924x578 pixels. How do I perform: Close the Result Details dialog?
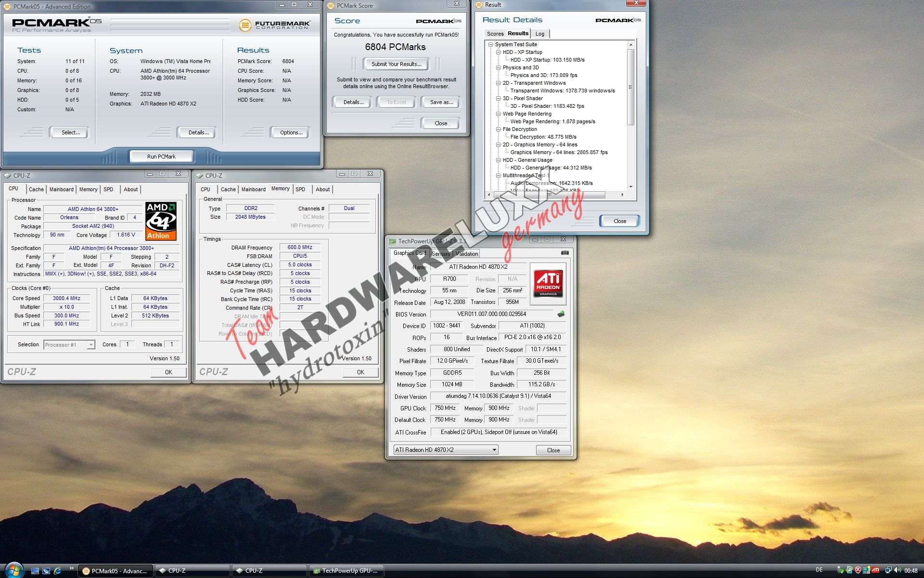(x=620, y=221)
